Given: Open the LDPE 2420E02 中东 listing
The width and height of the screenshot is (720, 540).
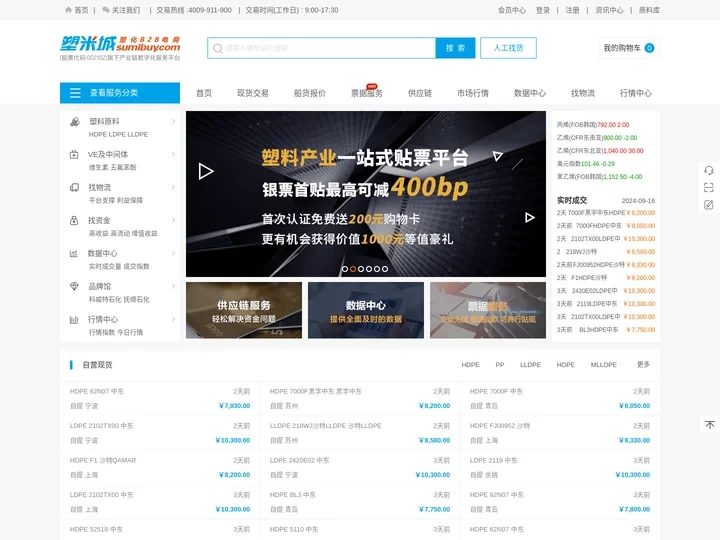Looking at the screenshot, I should pyautogui.click(x=360, y=467).
